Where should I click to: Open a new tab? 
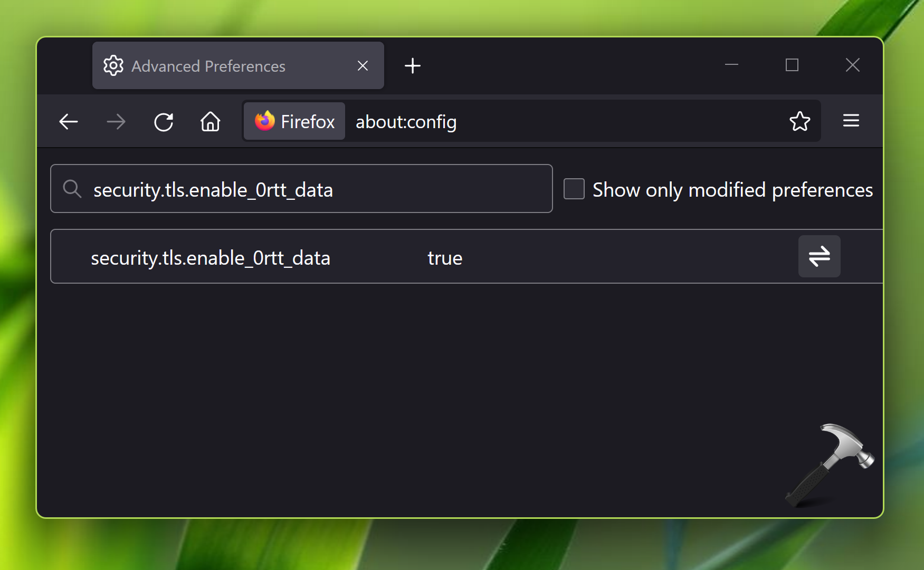412,65
